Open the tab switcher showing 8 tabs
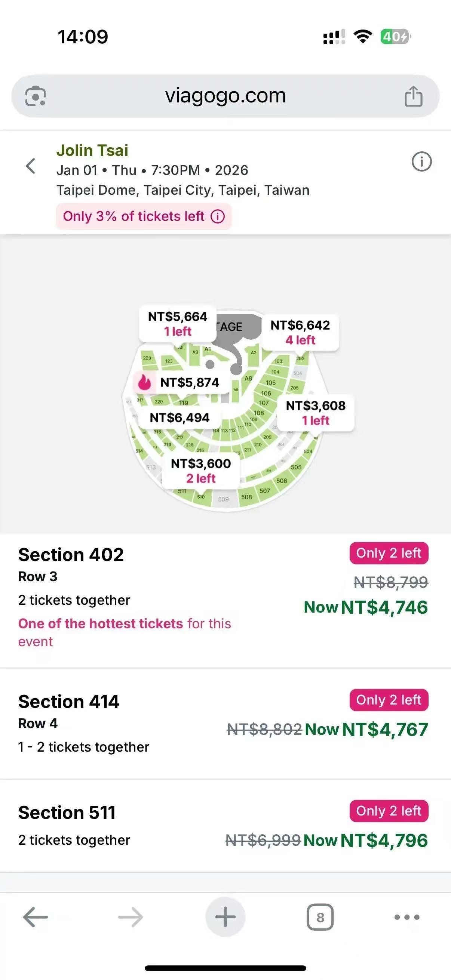 [320, 917]
